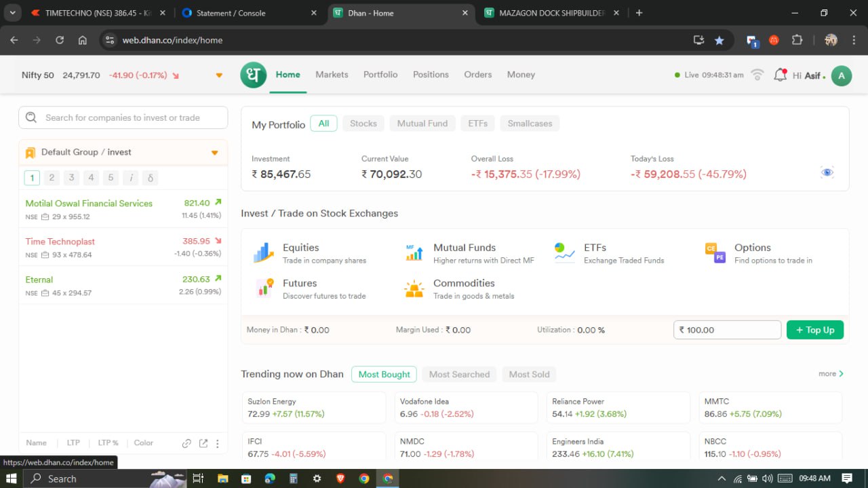Toggle Color sort option in watchlist footer
This screenshot has width=868, height=488.
(144, 443)
